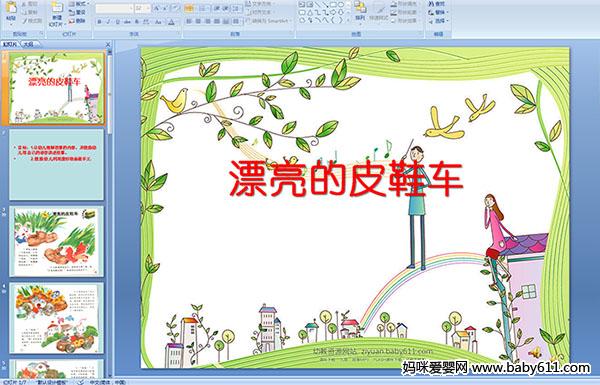Click the font color A icon

171,22
